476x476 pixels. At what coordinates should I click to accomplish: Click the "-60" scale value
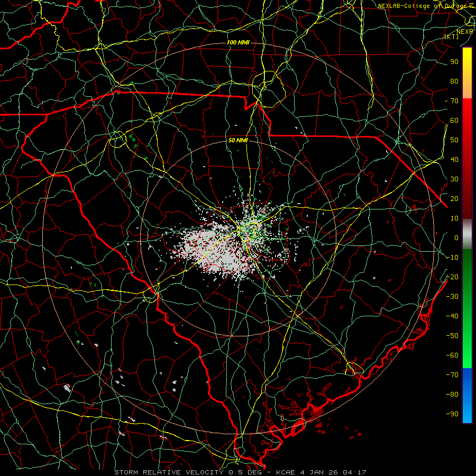[x=452, y=355]
